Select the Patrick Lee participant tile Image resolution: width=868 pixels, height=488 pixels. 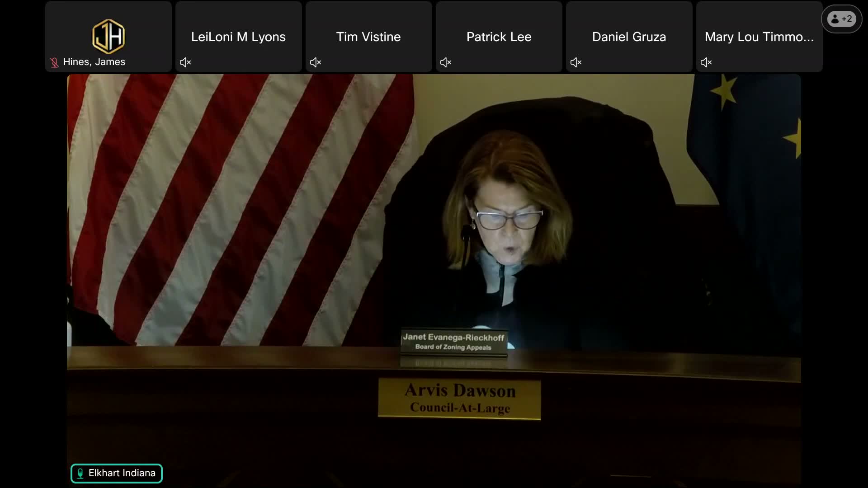coord(499,37)
